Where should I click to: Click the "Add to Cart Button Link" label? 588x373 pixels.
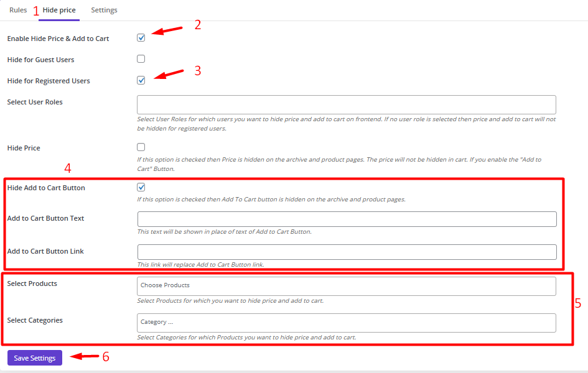[45, 251]
